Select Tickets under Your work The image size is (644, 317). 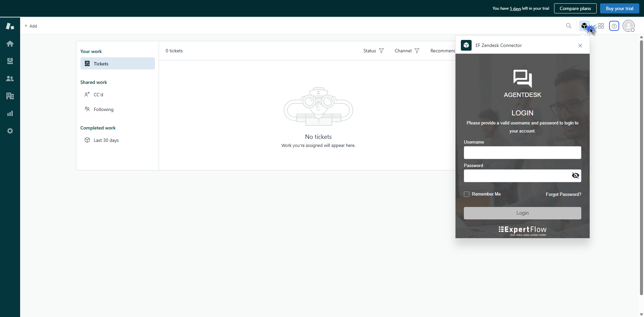(x=117, y=64)
